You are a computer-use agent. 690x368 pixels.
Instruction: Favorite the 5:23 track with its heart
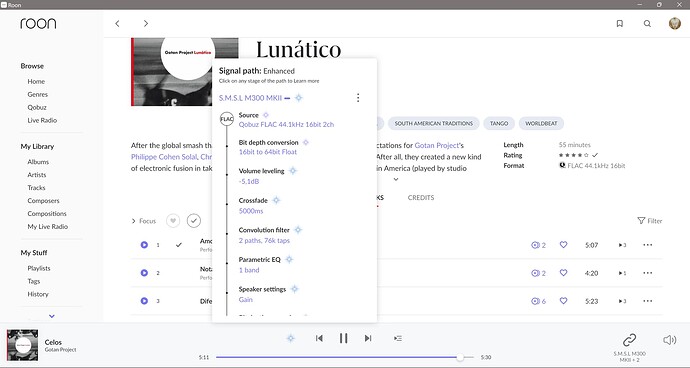[x=563, y=301]
